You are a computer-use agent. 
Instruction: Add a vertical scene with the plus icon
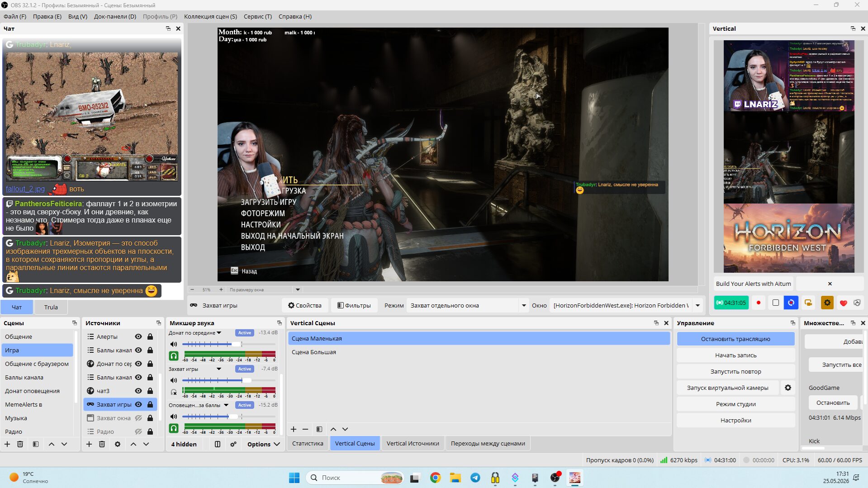[x=294, y=429]
